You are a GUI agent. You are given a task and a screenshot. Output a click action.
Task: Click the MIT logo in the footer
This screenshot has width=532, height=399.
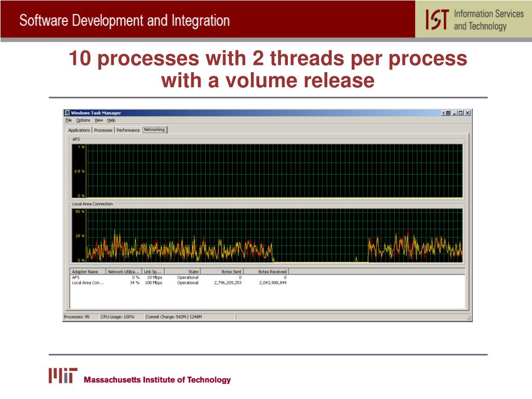pyautogui.click(x=63, y=376)
